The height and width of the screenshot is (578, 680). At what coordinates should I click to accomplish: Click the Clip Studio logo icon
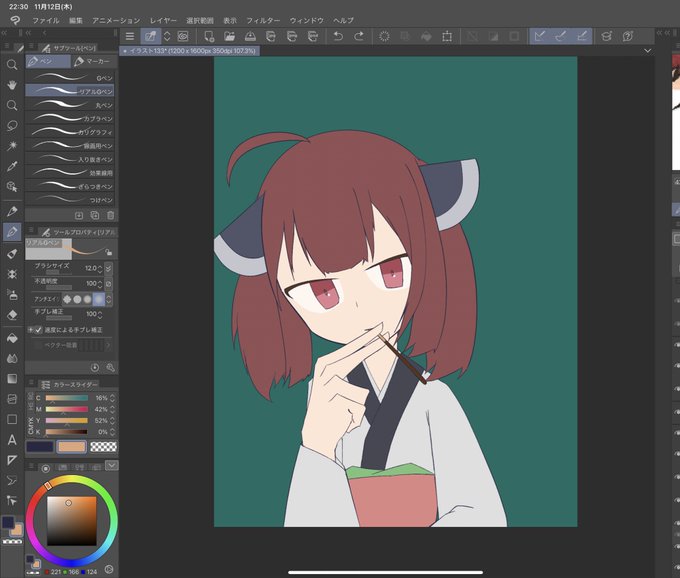[x=15, y=20]
